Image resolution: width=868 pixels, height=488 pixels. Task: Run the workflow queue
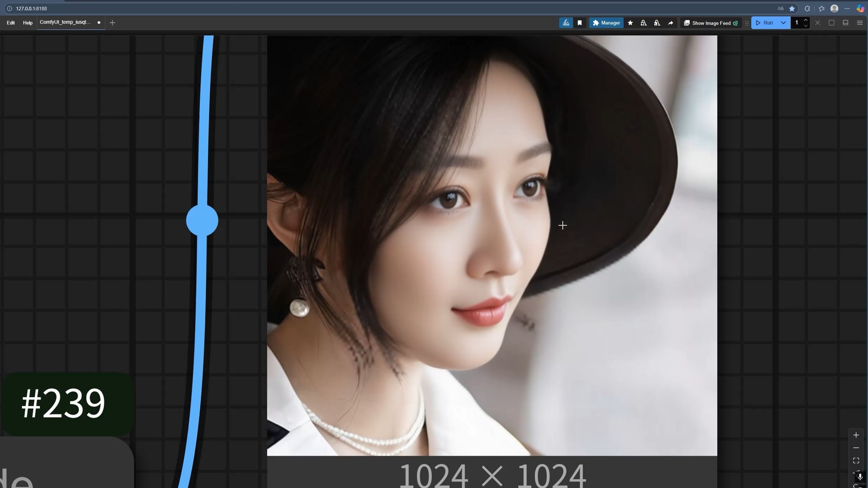pyautogui.click(x=765, y=23)
